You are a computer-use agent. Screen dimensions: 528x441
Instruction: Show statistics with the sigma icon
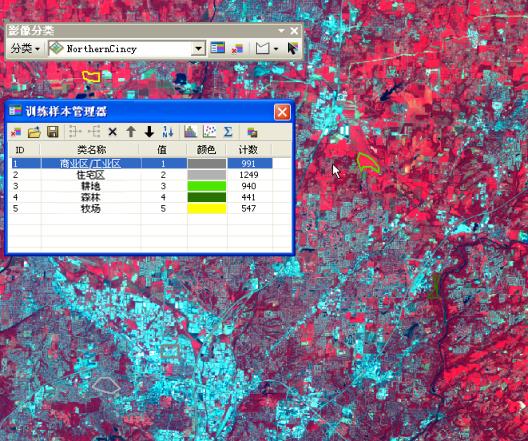[228, 132]
